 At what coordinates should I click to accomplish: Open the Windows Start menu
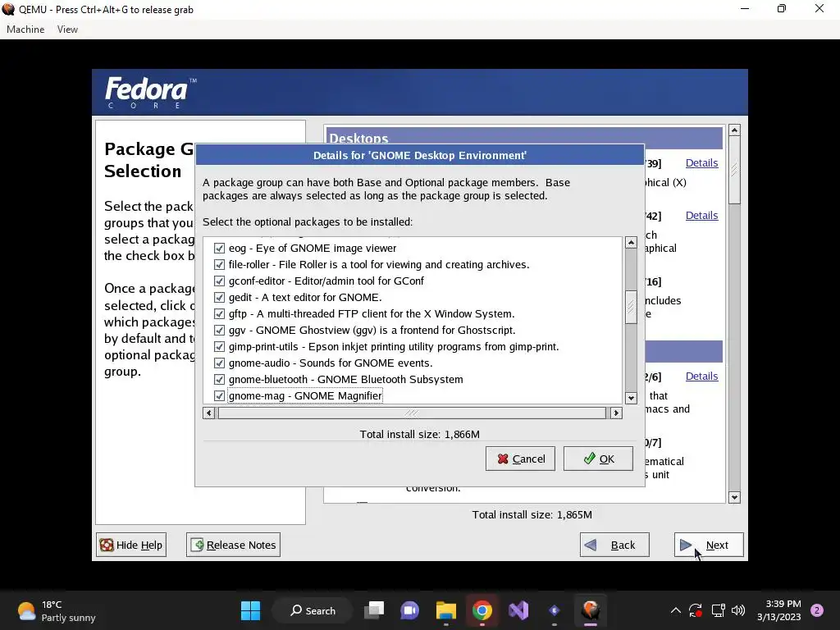(x=250, y=610)
